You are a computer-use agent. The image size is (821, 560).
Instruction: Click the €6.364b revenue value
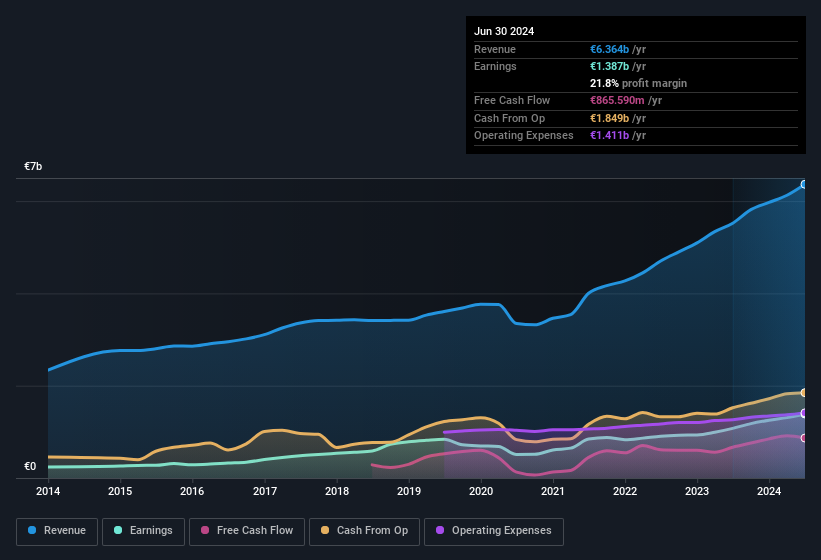coord(609,49)
